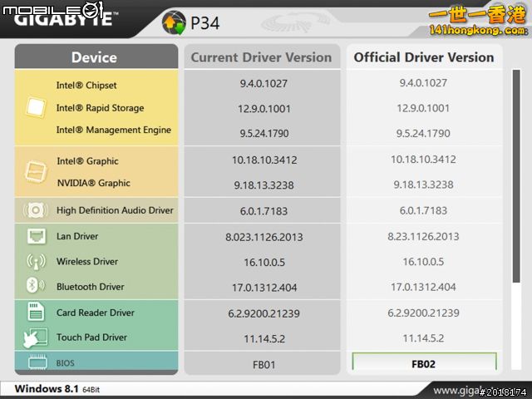Click the Bluetooth Driver label
The image size is (532, 399).
[x=91, y=287]
